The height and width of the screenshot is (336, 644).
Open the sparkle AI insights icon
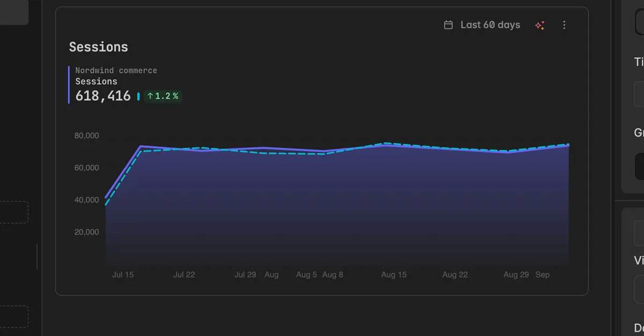coord(540,25)
